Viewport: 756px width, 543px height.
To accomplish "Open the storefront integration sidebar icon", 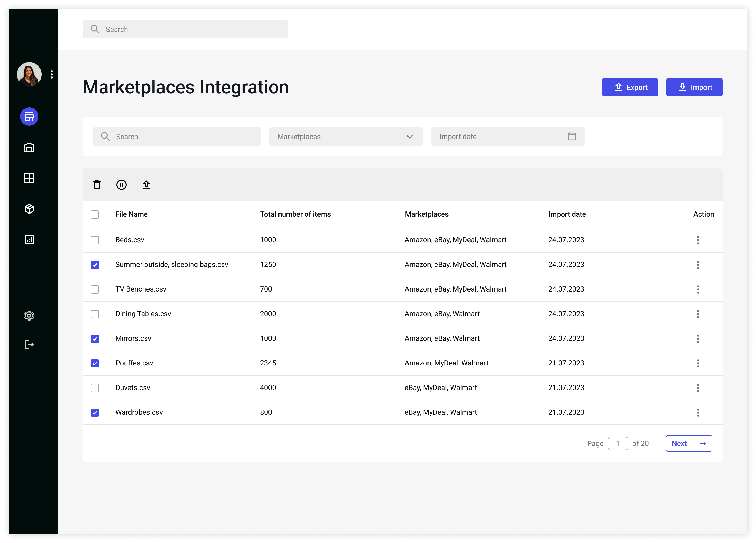I will [x=29, y=117].
